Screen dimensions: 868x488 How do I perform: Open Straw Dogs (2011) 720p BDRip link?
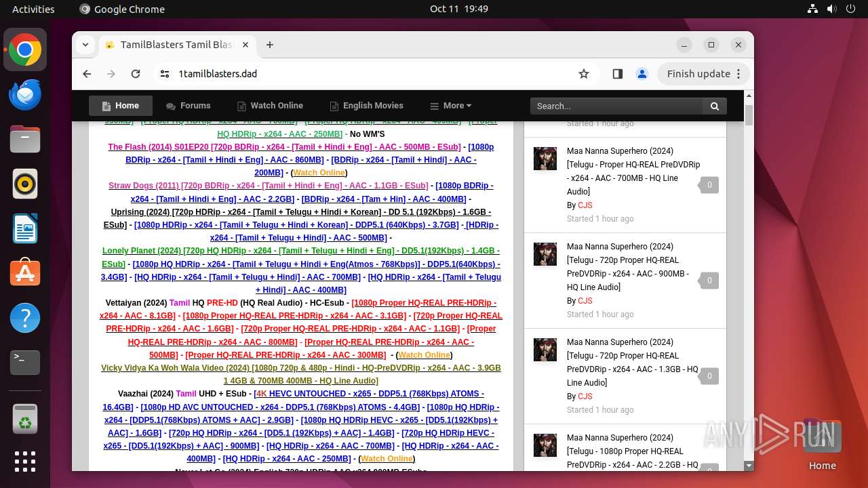pyautogui.click(x=268, y=186)
